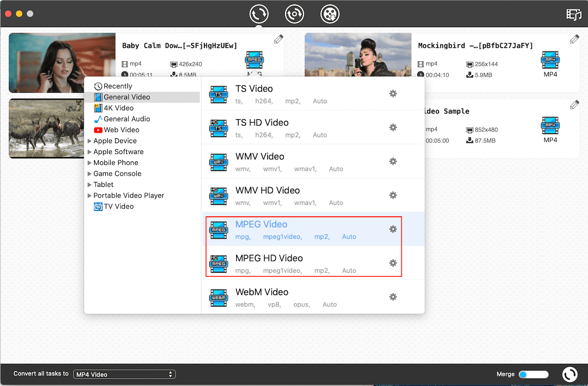Click the gear icon next to WebM Video
This screenshot has height=386, width=588.
pyautogui.click(x=392, y=297)
